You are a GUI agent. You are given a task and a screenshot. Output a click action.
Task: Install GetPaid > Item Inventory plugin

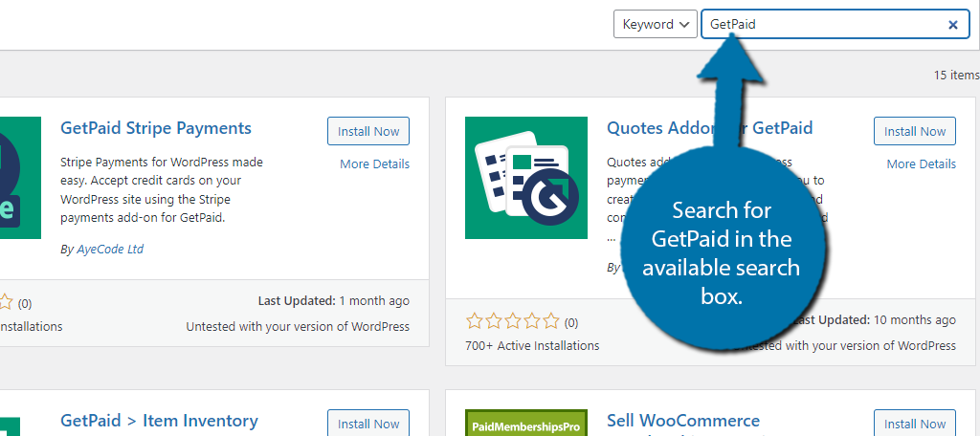coord(368,424)
